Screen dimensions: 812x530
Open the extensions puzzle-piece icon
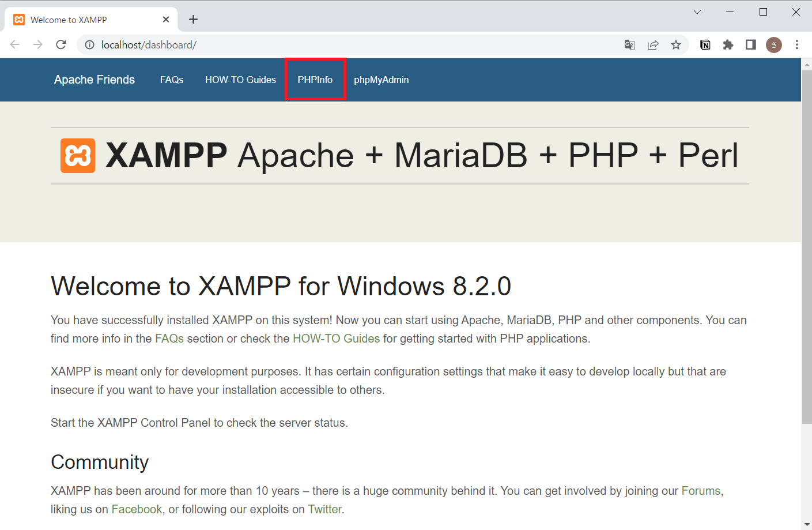click(x=727, y=44)
